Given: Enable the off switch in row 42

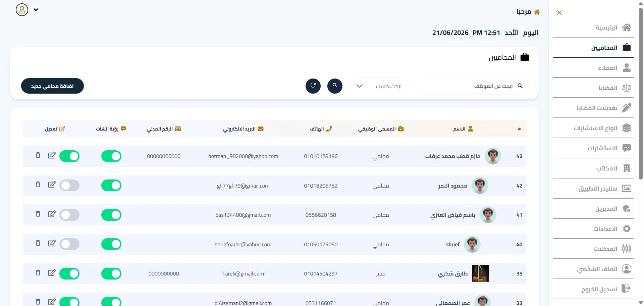Looking at the screenshot, I should point(69,186).
